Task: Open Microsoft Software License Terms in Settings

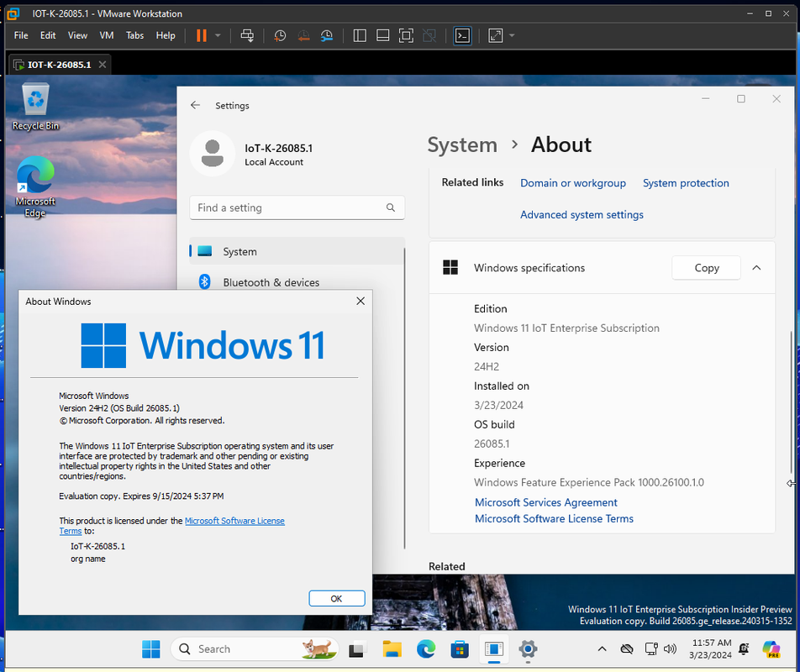Action: pyautogui.click(x=554, y=518)
